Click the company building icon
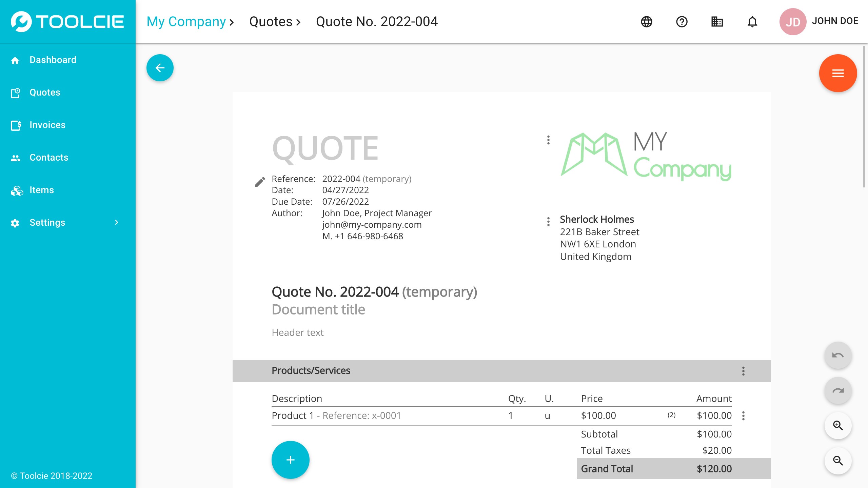868x488 pixels. coord(717,22)
